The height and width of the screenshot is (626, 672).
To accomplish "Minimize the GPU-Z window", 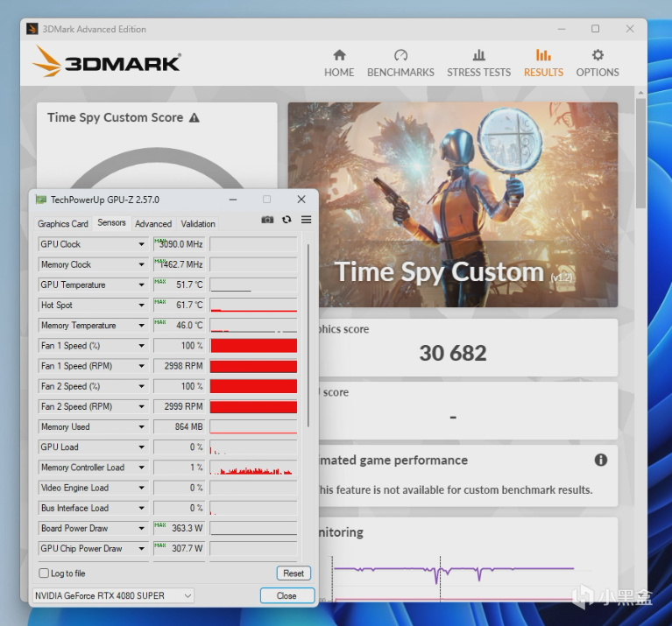I will [233, 200].
